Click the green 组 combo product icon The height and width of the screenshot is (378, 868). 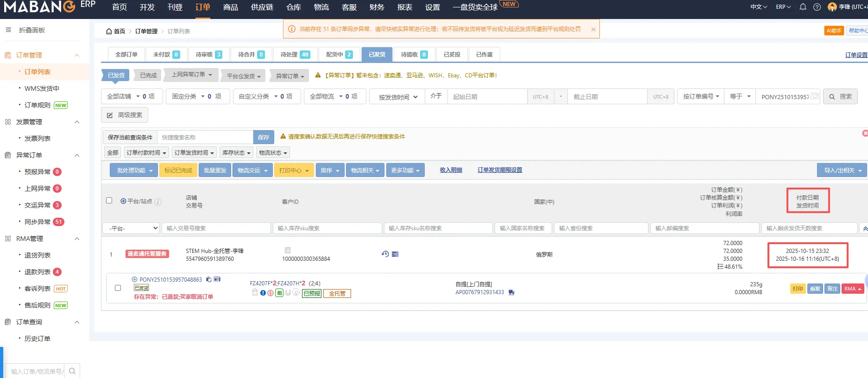point(279,293)
